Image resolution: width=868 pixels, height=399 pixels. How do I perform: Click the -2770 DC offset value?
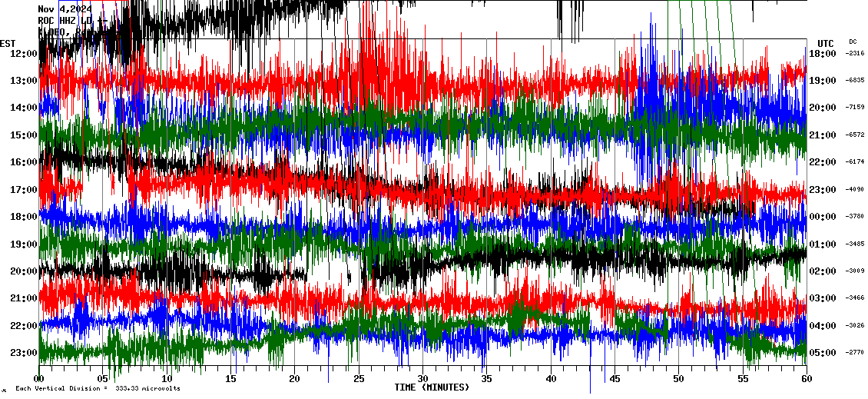pos(855,353)
